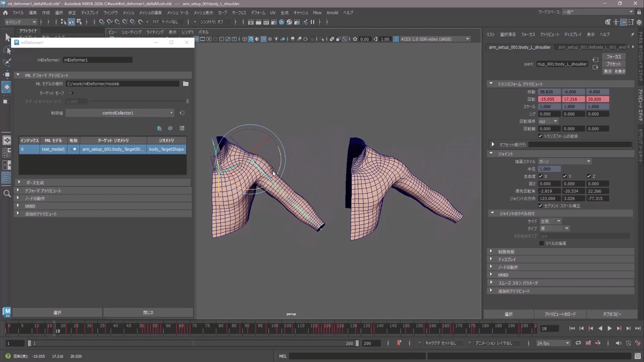Image resolution: width=644 pixels, height=362 pixels.
Task: Click the select-by-object-type icon in the status line
Action: pos(71,22)
